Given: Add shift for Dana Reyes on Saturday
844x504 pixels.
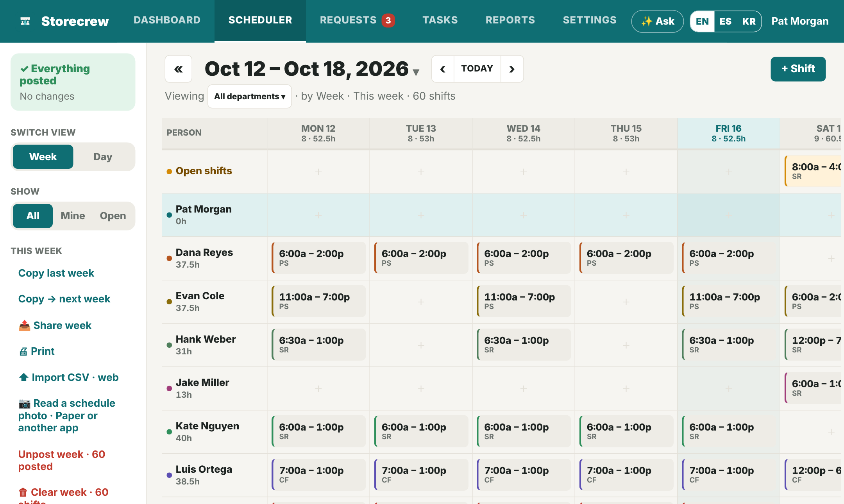Looking at the screenshot, I should click(x=831, y=259).
